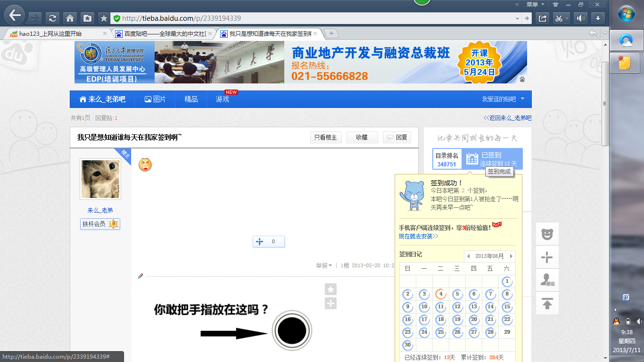Viewport: 644px width, 362px height.
Task: Expand the address bar history dropdown arrow
Action: click(518, 18)
